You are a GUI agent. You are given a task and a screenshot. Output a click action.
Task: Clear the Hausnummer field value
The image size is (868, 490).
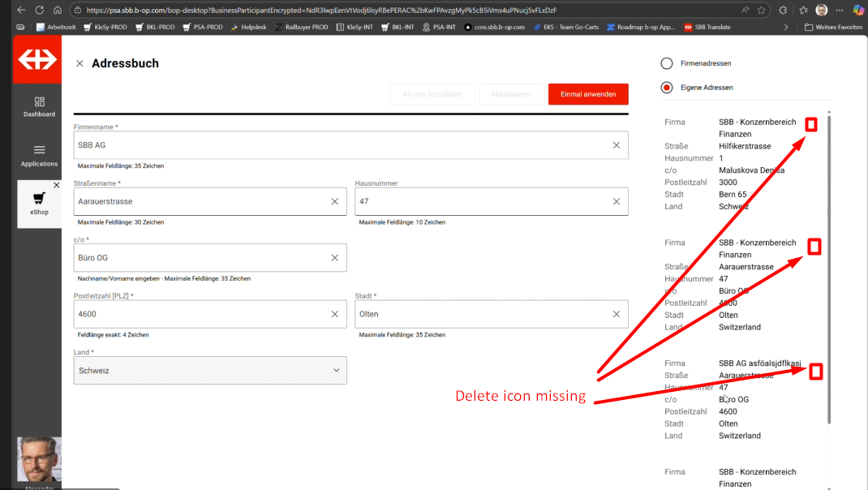click(x=616, y=201)
